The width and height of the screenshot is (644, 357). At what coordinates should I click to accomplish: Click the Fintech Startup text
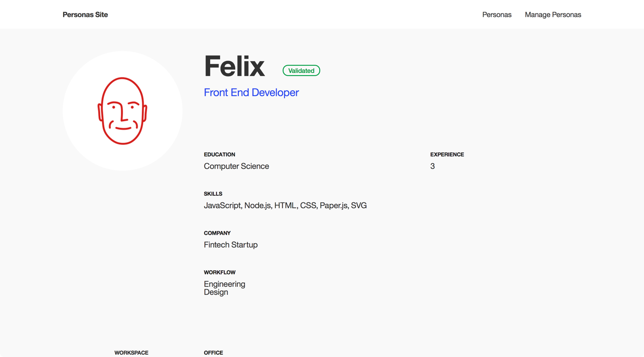230,245
